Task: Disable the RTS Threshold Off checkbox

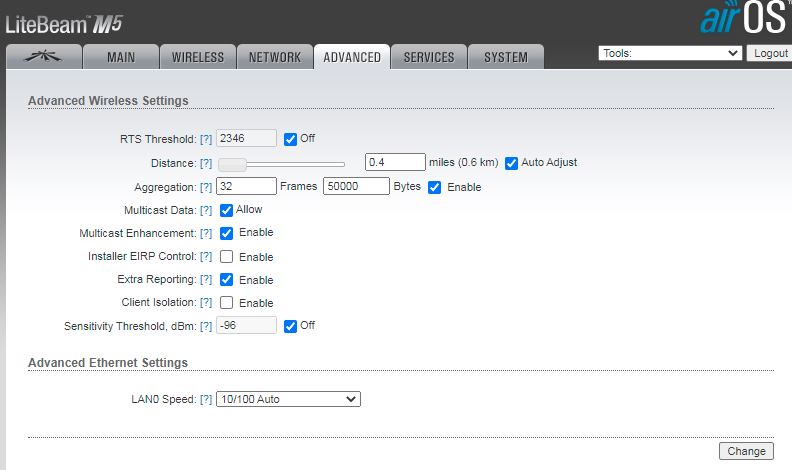Action: pos(291,138)
